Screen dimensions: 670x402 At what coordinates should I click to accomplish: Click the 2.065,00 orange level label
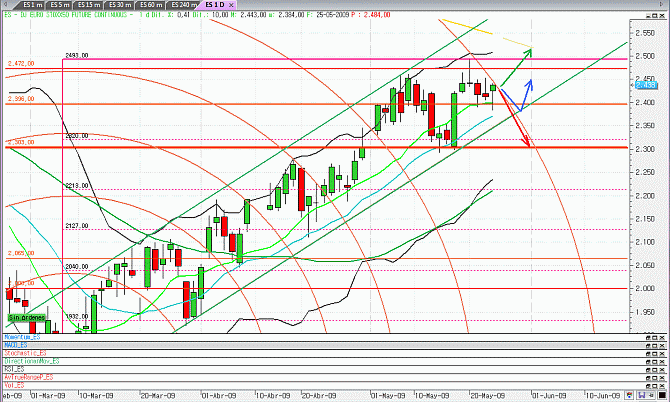tap(21, 253)
